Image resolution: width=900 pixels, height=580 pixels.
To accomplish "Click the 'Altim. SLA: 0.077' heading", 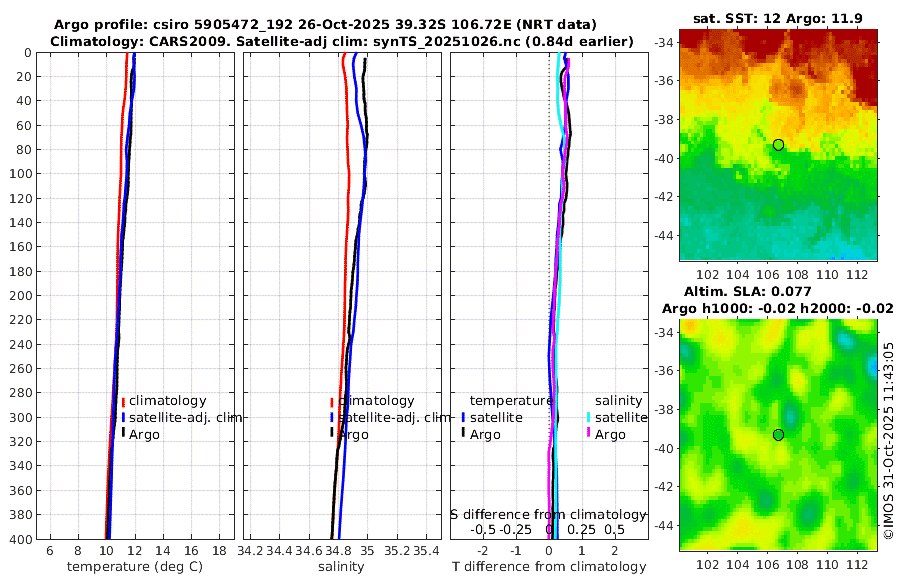I will (747, 292).
